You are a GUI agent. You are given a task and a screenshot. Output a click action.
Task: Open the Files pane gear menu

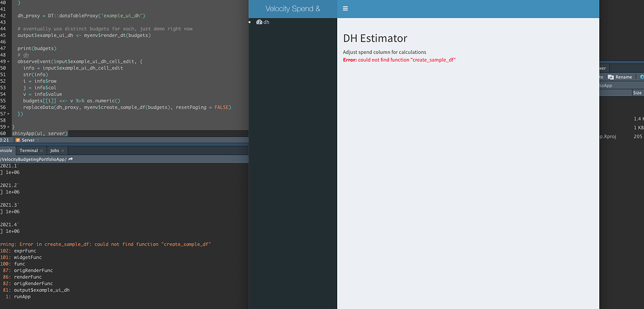pos(641,77)
